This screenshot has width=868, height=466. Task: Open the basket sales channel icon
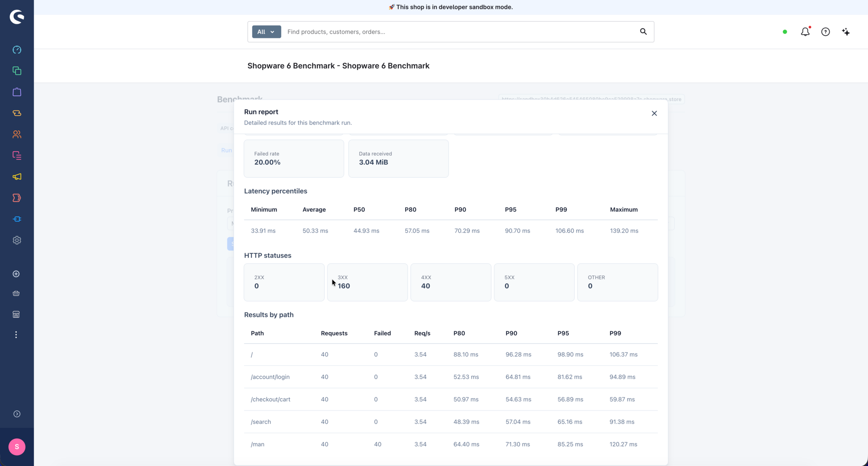pos(16,293)
